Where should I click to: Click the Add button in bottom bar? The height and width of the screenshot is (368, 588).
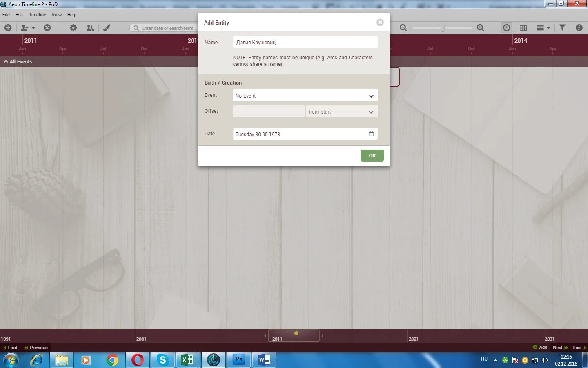click(540, 348)
